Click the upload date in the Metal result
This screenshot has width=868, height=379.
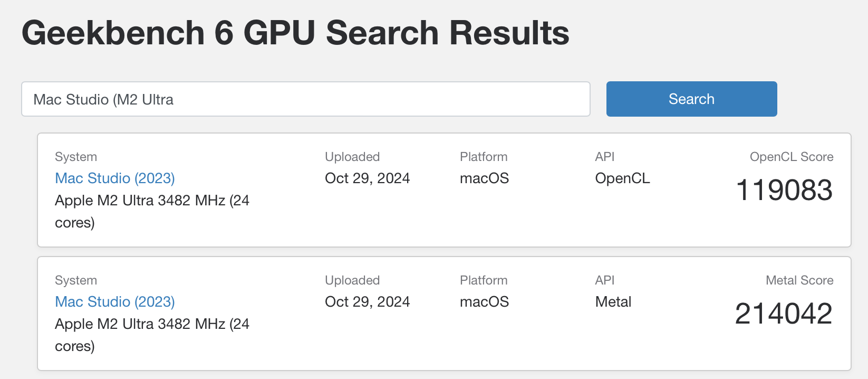click(x=367, y=302)
